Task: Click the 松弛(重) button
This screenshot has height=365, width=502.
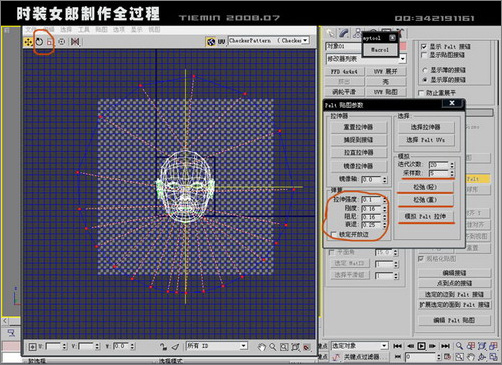Action: [x=425, y=200]
